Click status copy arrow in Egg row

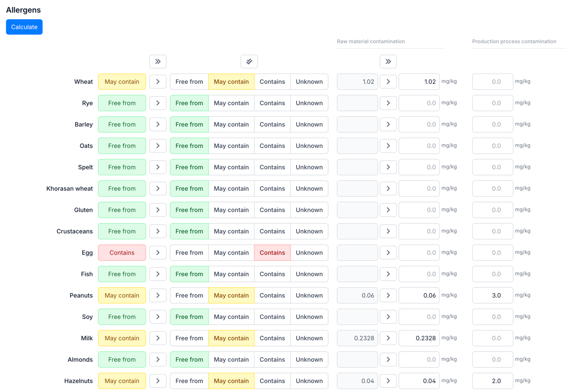click(158, 253)
